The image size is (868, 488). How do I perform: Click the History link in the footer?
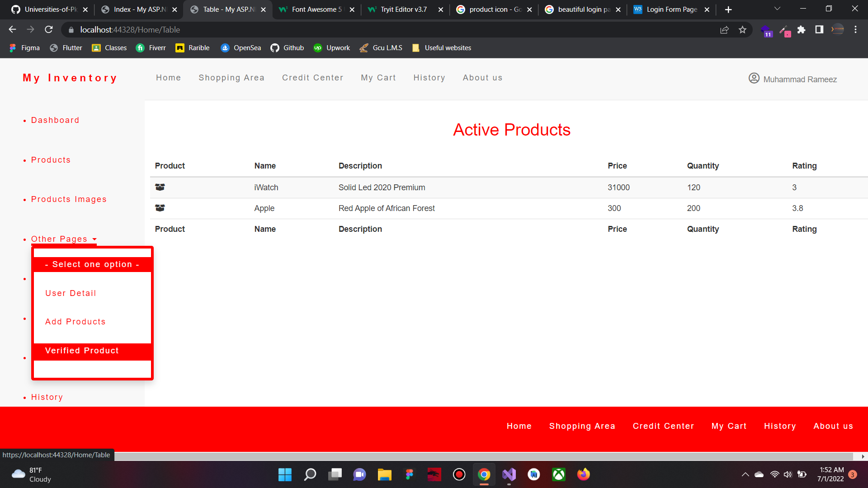point(780,426)
